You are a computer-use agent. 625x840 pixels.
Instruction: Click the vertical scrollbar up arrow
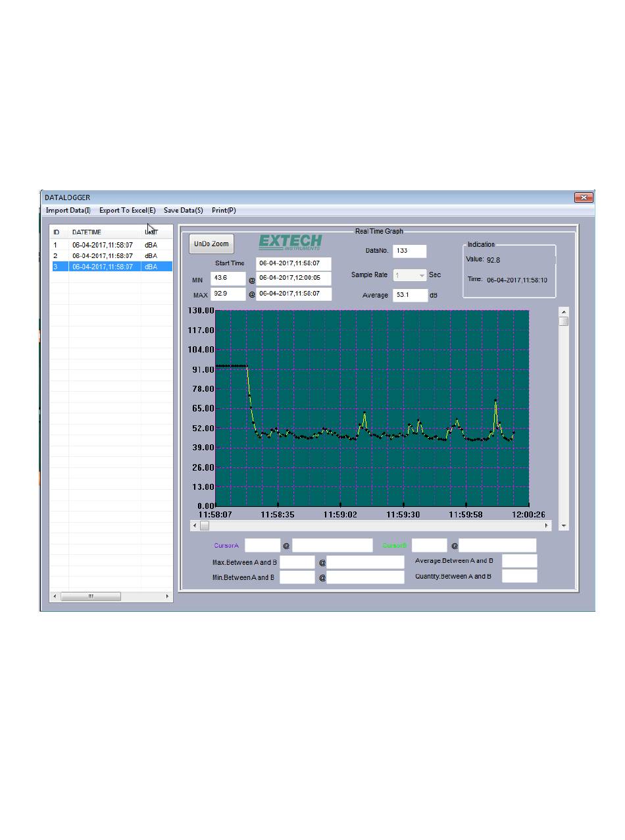tap(563, 312)
